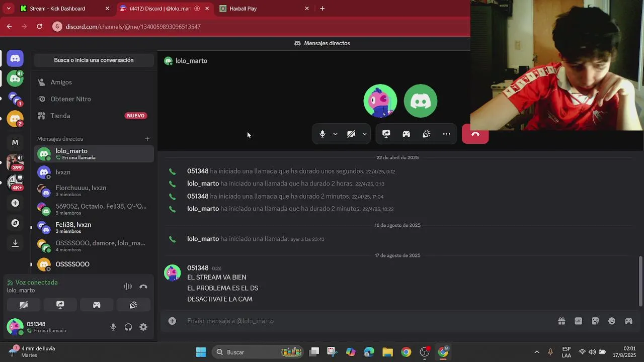Switch to Haxball Play tab
This screenshot has height=362, width=644.
(x=265, y=9)
